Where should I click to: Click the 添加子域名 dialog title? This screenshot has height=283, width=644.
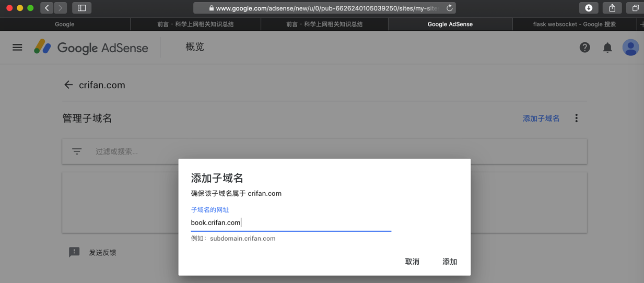[217, 178]
